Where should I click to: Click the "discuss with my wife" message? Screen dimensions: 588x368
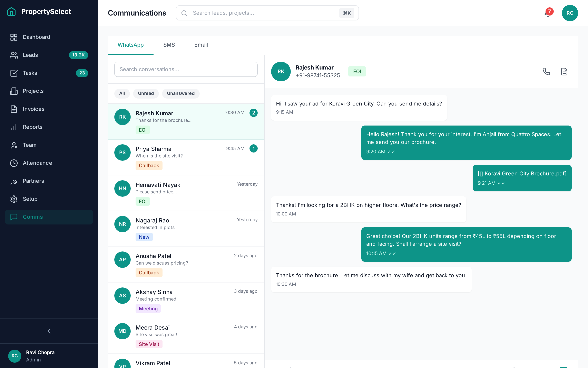(x=371, y=280)
